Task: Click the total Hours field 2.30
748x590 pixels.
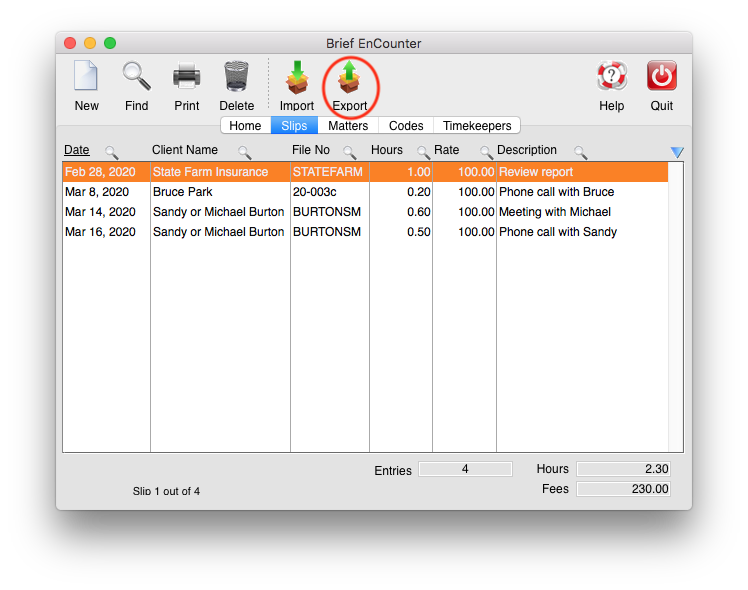Action: click(623, 469)
